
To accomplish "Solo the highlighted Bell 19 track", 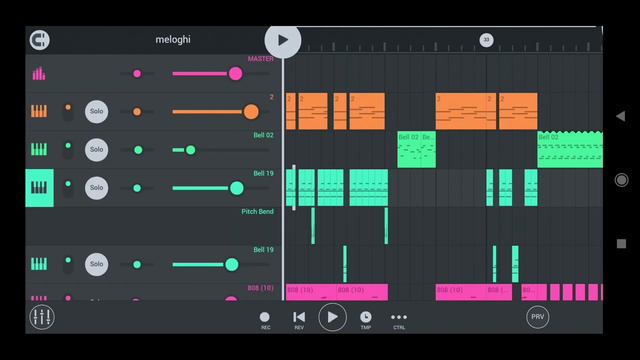I will [x=96, y=188].
